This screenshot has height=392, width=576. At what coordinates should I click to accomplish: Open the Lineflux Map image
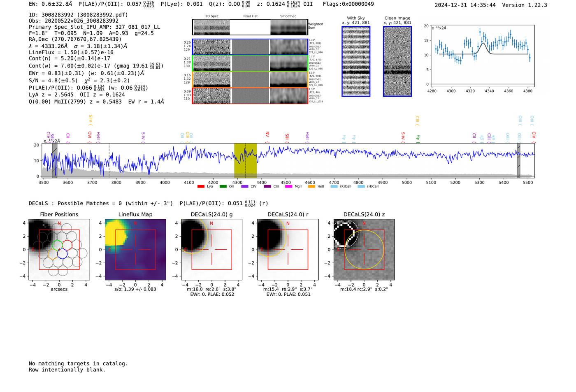(x=135, y=250)
